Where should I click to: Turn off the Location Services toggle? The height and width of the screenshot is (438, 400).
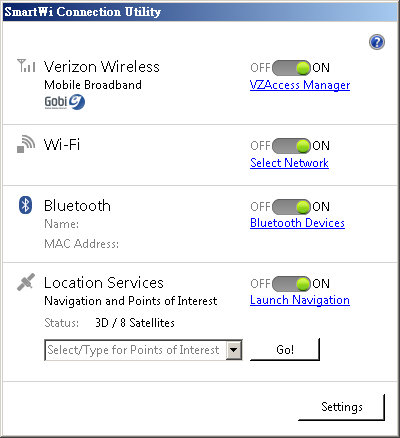[291, 284]
